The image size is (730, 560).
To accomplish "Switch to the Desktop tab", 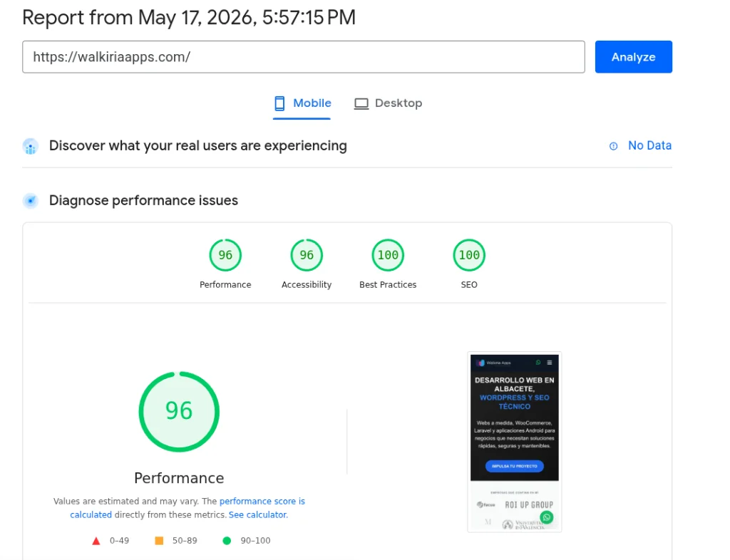I will (388, 103).
